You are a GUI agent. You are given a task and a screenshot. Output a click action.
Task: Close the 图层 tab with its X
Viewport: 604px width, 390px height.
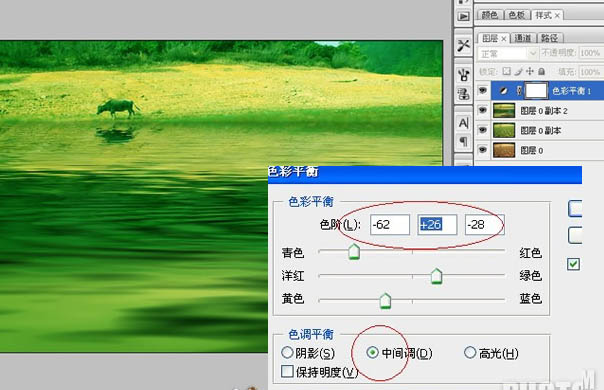coord(503,39)
